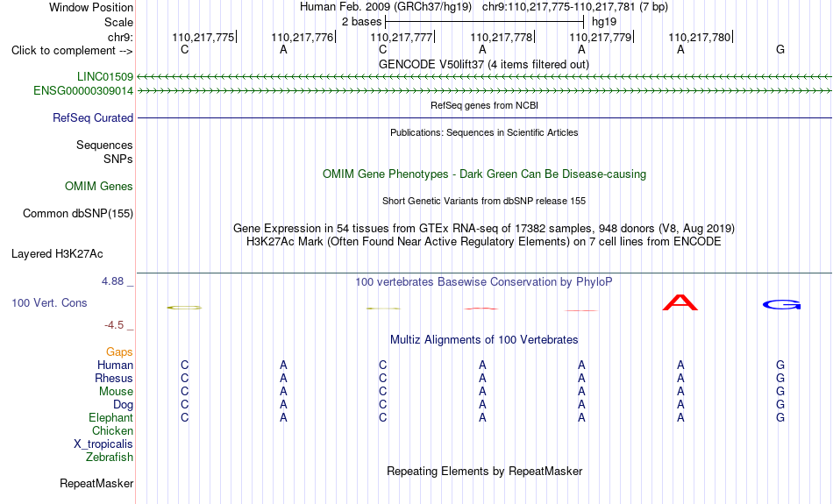Click the G base in the Rhesus alignment row

pos(780,378)
